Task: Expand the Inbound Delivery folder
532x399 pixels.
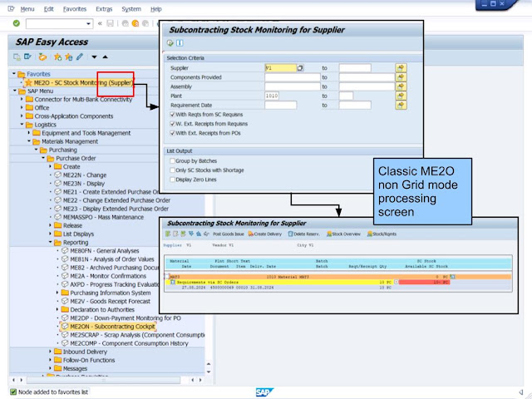Action: pos(50,352)
